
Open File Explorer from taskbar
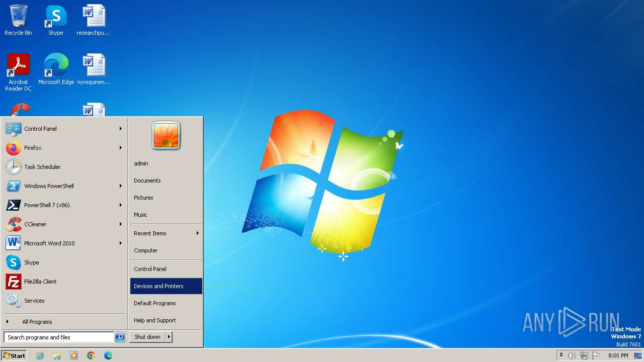57,355
